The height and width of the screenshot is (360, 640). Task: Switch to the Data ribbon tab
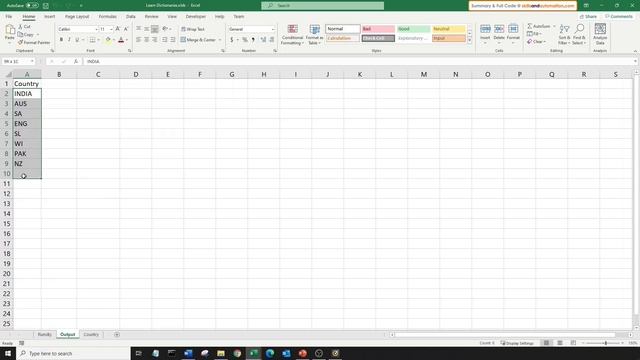point(131,16)
